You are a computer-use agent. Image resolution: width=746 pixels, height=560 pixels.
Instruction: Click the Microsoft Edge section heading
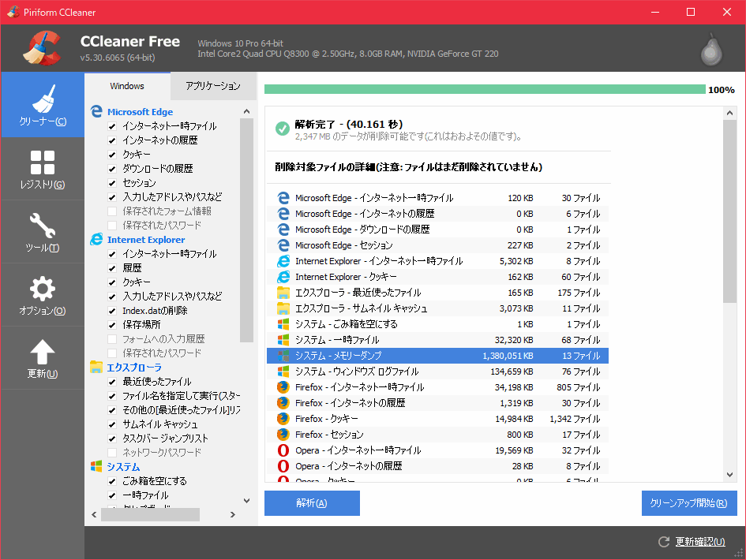tap(140, 112)
